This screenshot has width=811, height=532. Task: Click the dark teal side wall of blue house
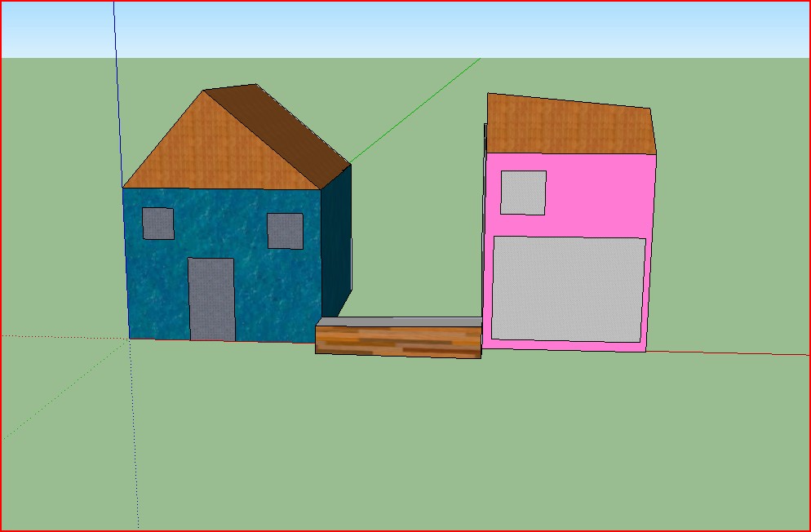click(x=336, y=237)
